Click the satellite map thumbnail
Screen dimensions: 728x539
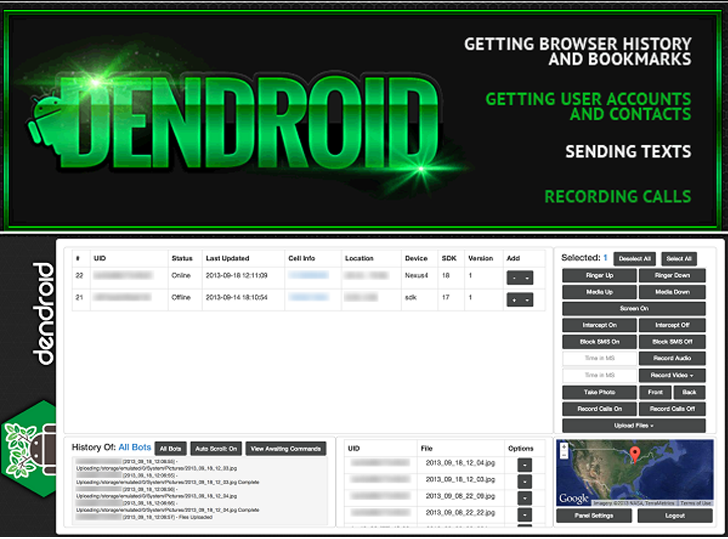click(x=635, y=473)
